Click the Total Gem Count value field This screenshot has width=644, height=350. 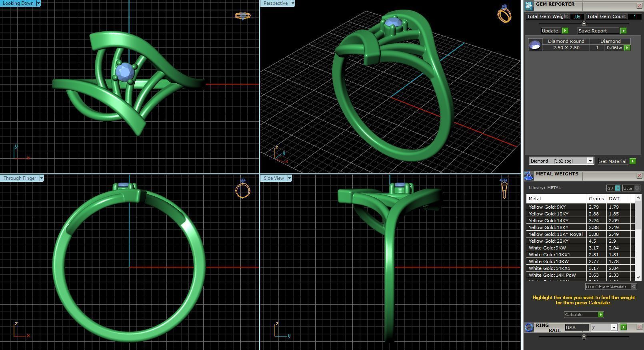634,16
